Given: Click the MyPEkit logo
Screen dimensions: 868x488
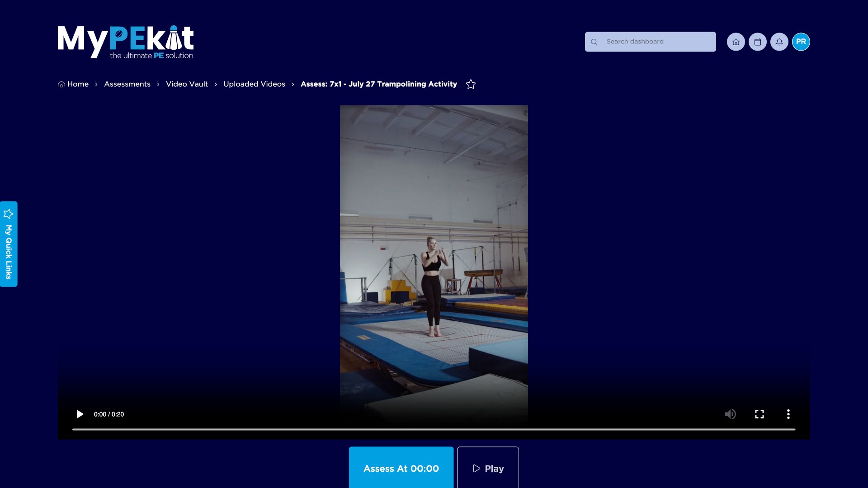Looking at the screenshot, I should click(126, 42).
